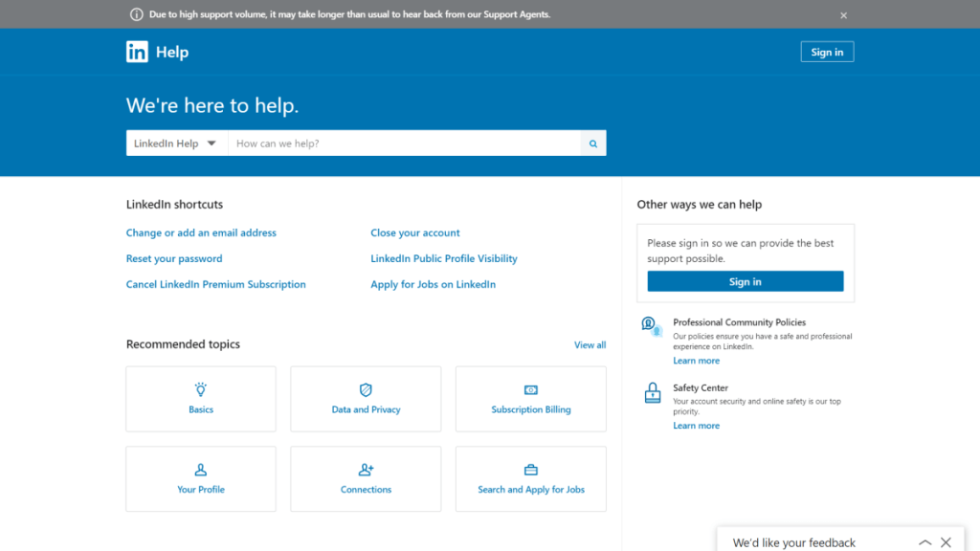Screen dimensions: 980x551
Task: Click Sign in in the top navigation
Action: click(x=826, y=51)
